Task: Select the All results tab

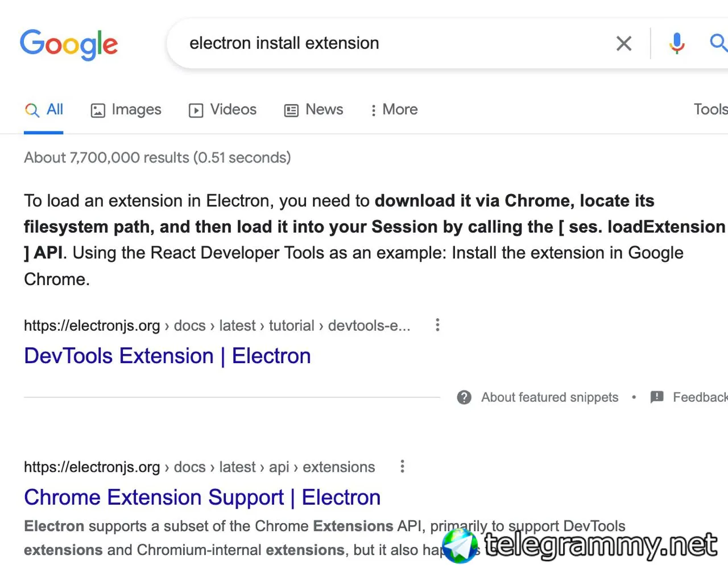Action: (x=44, y=110)
